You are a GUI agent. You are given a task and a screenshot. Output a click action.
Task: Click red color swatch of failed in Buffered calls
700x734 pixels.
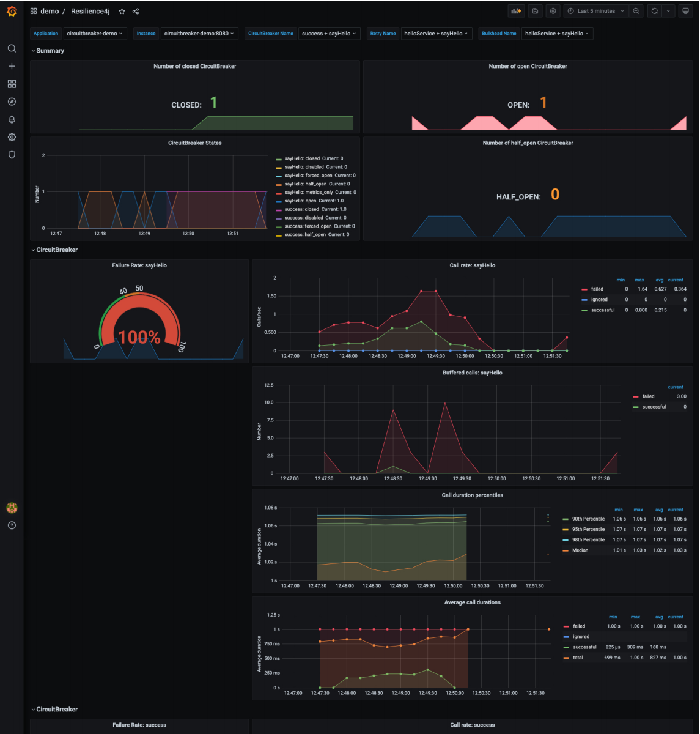pos(636,396)
